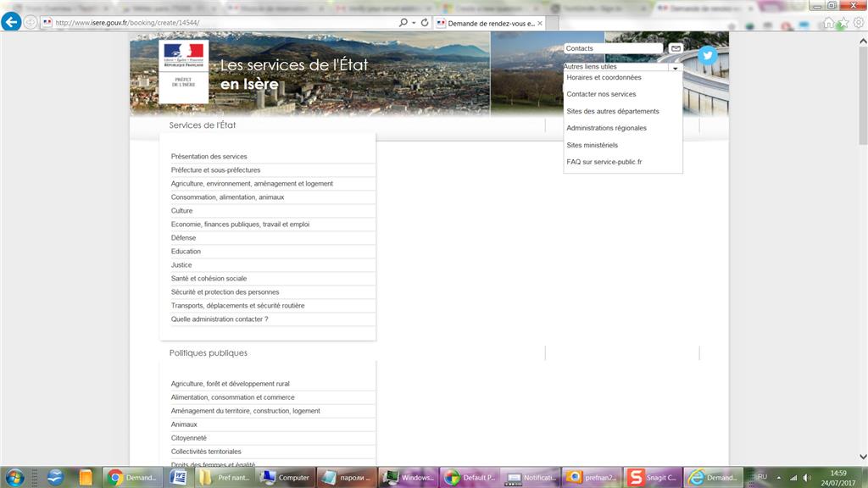Open Quelle administration contacter ? link
The width and height of the screenshot is (868, 488).
(x=220, y=319)
